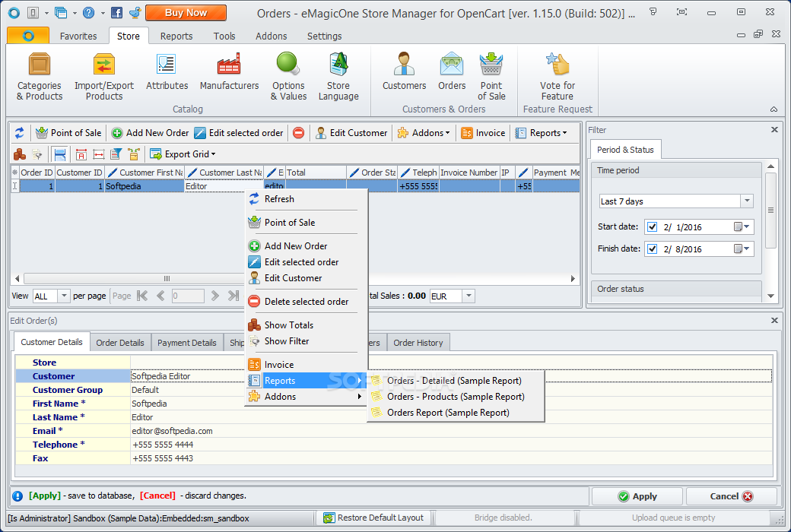This screenshot has width=791, height=532.
Task: Toggle the Finish date checkbox
Action: [x=653, y=249]
